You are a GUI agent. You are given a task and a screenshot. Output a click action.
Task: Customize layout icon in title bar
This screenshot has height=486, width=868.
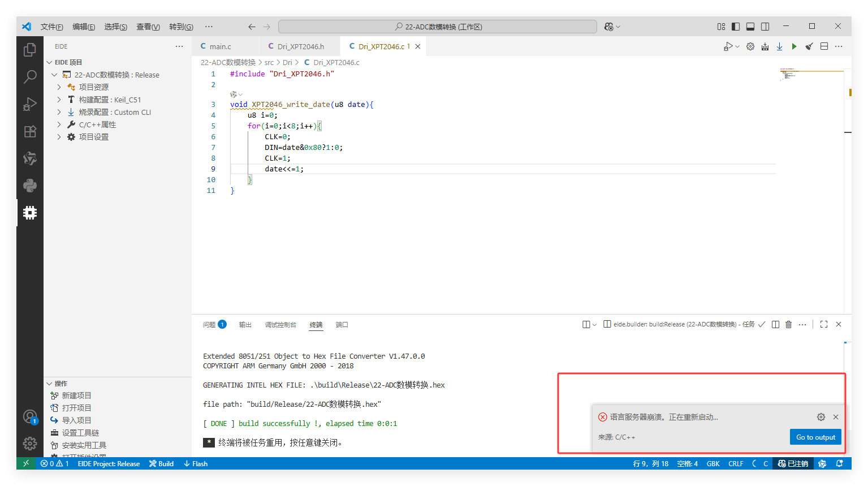click(x=721, y=27)
